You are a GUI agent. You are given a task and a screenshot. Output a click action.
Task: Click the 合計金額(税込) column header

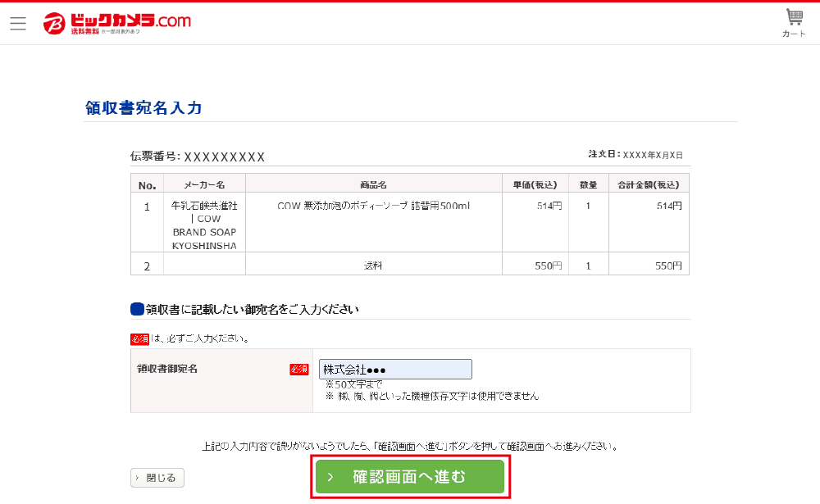[x=649, y=184]
